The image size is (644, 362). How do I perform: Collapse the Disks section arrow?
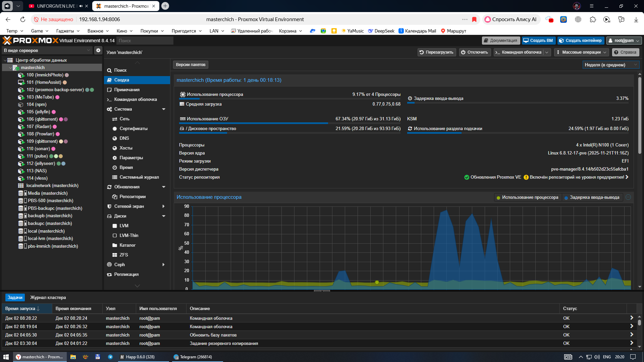tap(164, 216)
